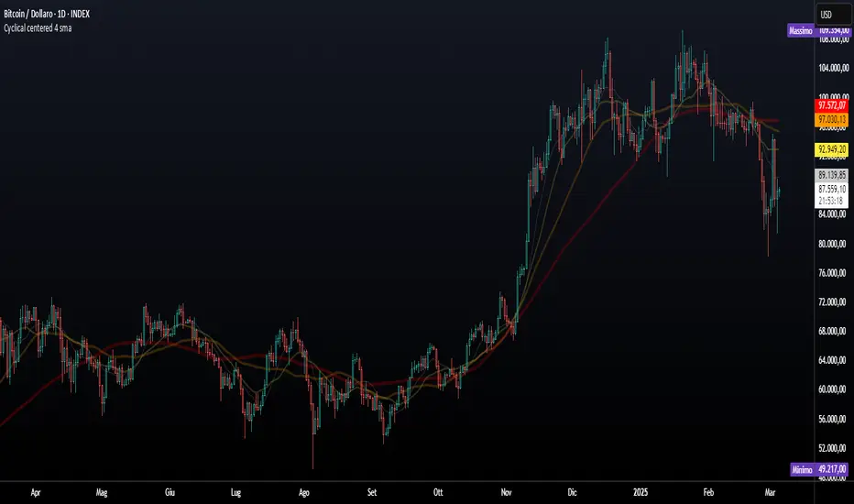Click the 56.000,00 price axis label

(x=832, y=419)
